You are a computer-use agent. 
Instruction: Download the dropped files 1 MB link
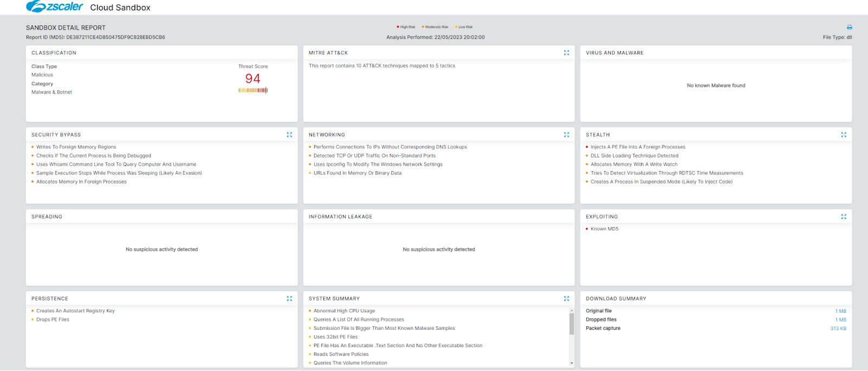tap(840, 320)
